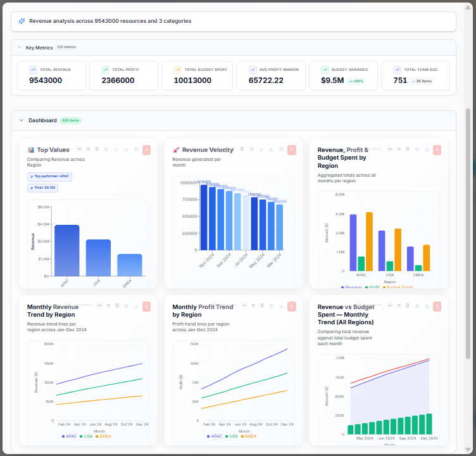This screenshot has width=476, height=456.
Task: Click the download icon on Revenue Velocity card
Action: click(x=272, y=149)
